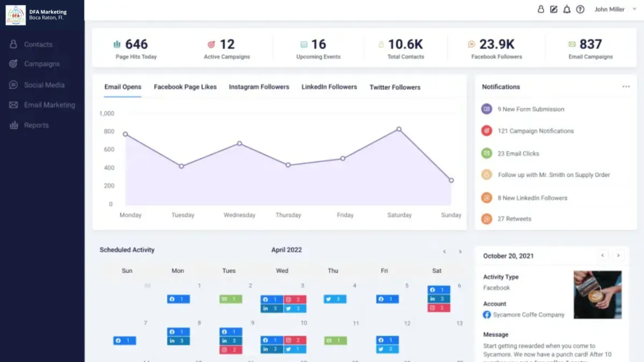Click Facebook event on Sunday the 7th
This screenshot has height=362, width=644.
125,341
